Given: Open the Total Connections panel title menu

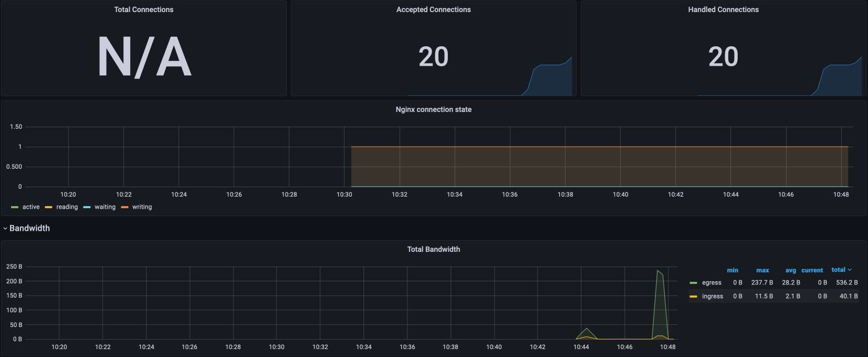Looking at the screenshot, I should click(x=143, y=9).
